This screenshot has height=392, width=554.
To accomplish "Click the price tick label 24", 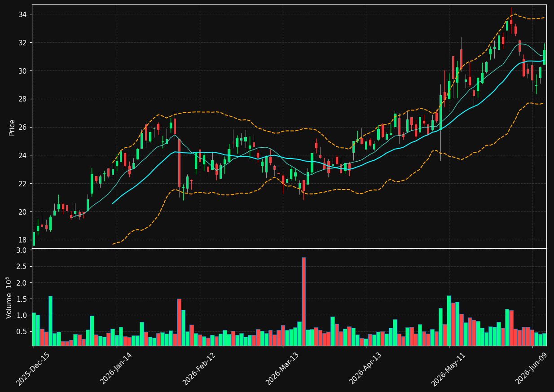I will pyautogui.click(x=22, y=155).
